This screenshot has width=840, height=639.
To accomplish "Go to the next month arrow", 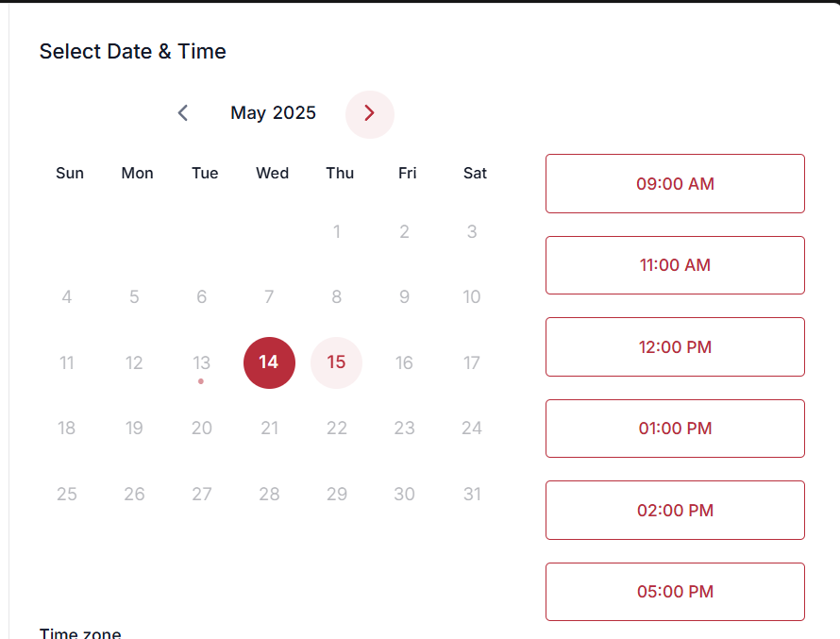I will tap(369, 114).
